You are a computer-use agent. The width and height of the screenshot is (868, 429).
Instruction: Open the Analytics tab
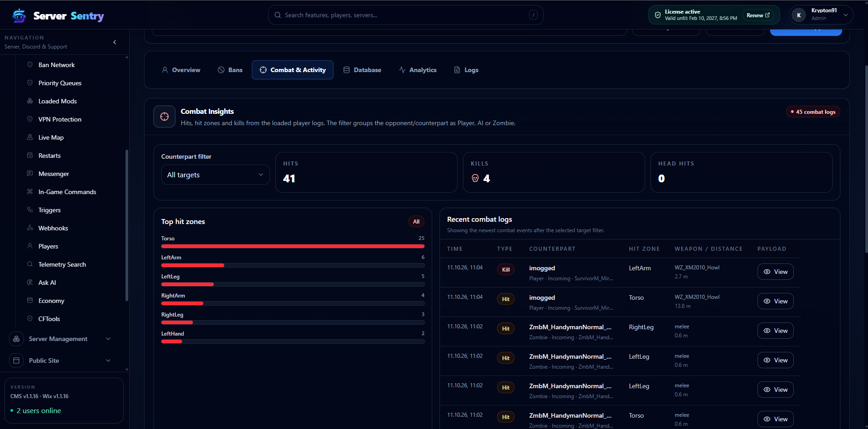[418, 70]
